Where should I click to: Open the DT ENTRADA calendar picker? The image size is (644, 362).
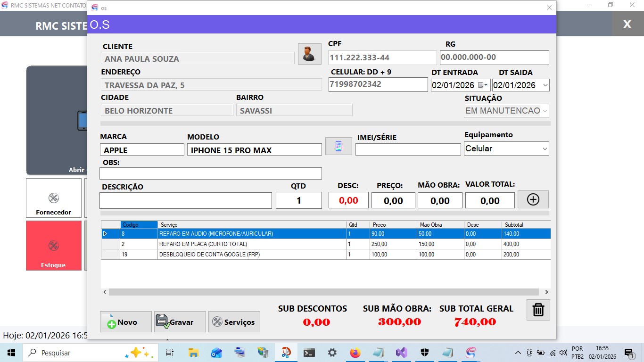tap(482, 85)
